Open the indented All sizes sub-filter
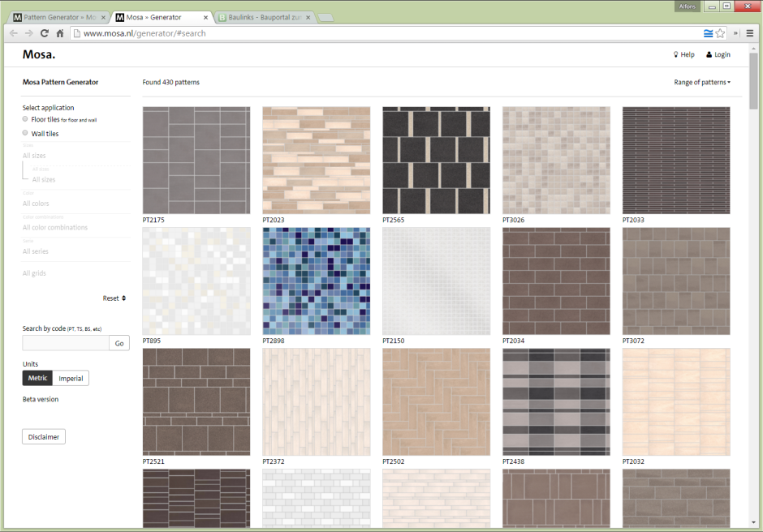The width and height of the screenshot is (763, 532). coord(44,179)
